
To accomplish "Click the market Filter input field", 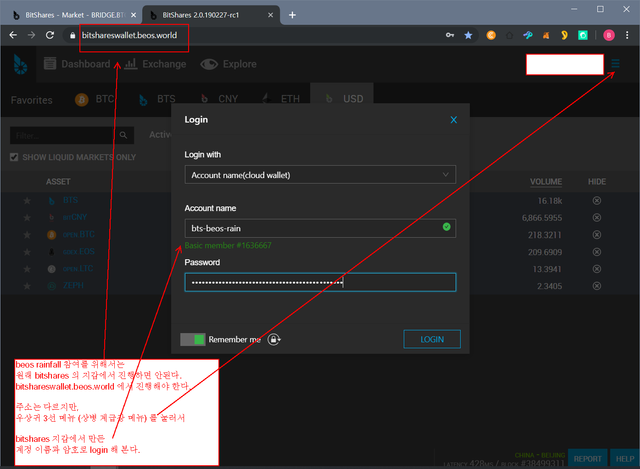I will tap(62, 135).
